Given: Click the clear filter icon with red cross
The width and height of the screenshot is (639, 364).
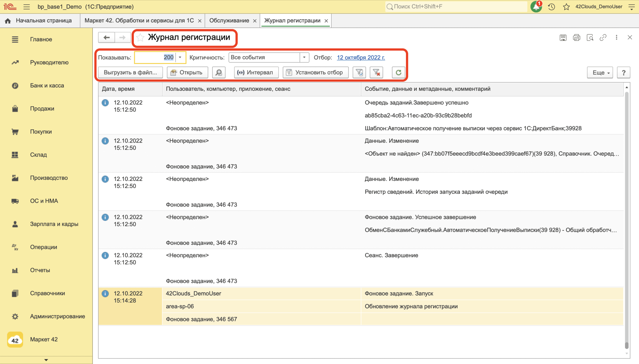Looking at the screenshot, I should coord(376,72).
